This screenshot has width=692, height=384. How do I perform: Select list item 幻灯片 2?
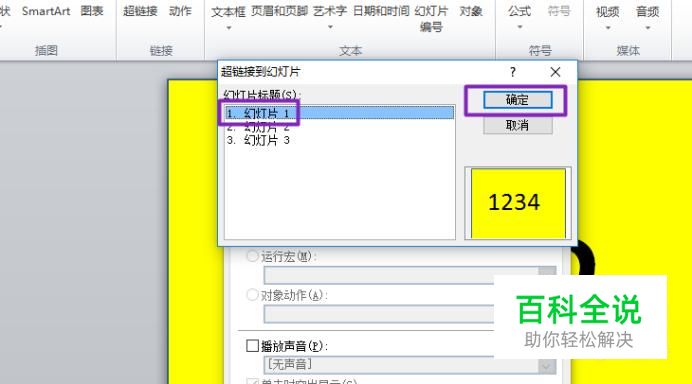pyautogui.click(x=339, y=127)
